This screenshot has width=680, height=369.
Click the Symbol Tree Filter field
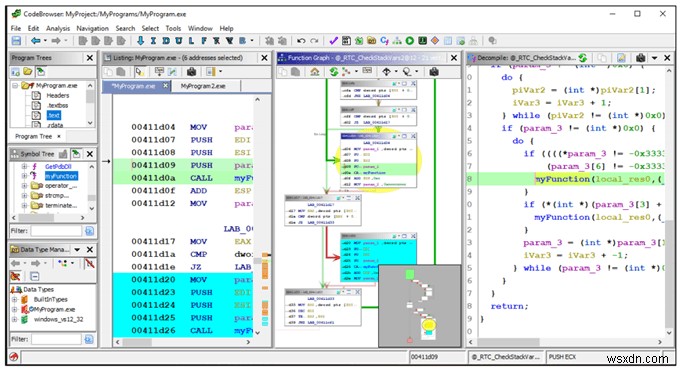(x=56, y=231)
